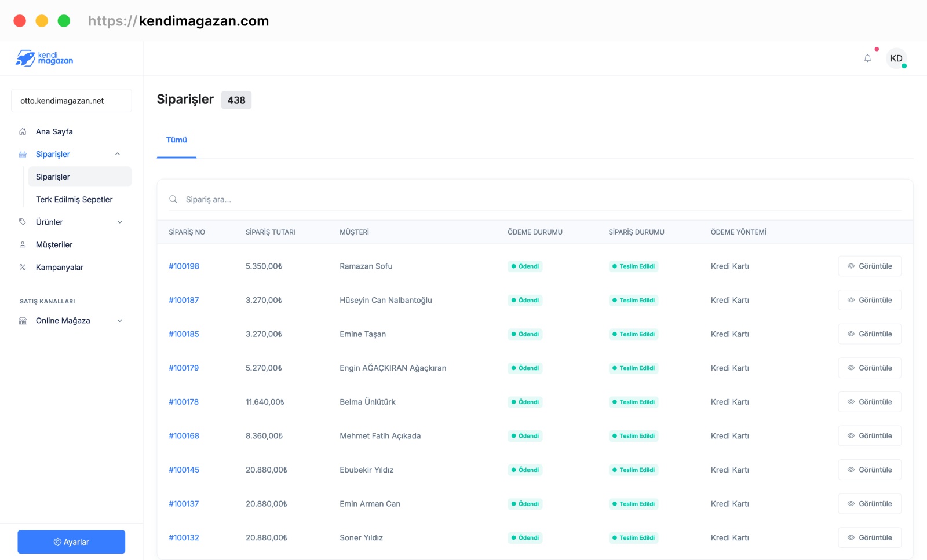The width and height of the screenshot is (927, 560).
Task: Click Görüntüle for Mehmet Fatih Açıkada order
Action: pyautogui.click(x=870, y=435)
